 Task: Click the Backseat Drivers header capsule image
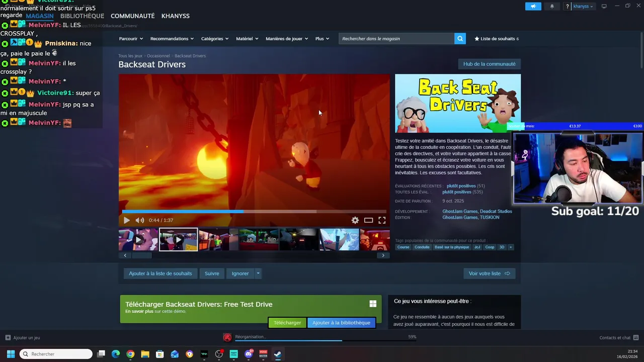[458, 103]
